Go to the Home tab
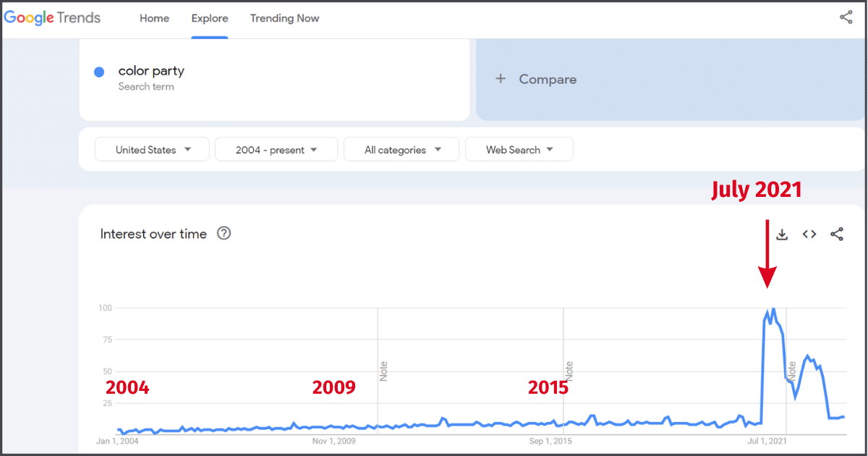This screenshot has width=868, height=456. pos(154,19)
